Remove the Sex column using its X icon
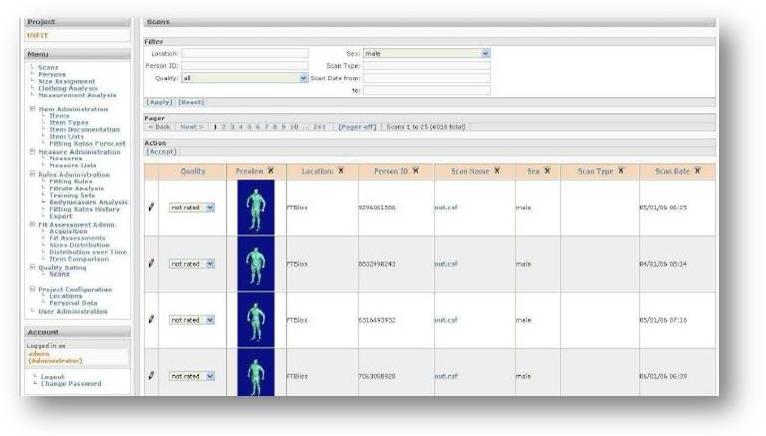 pos(547,171)
